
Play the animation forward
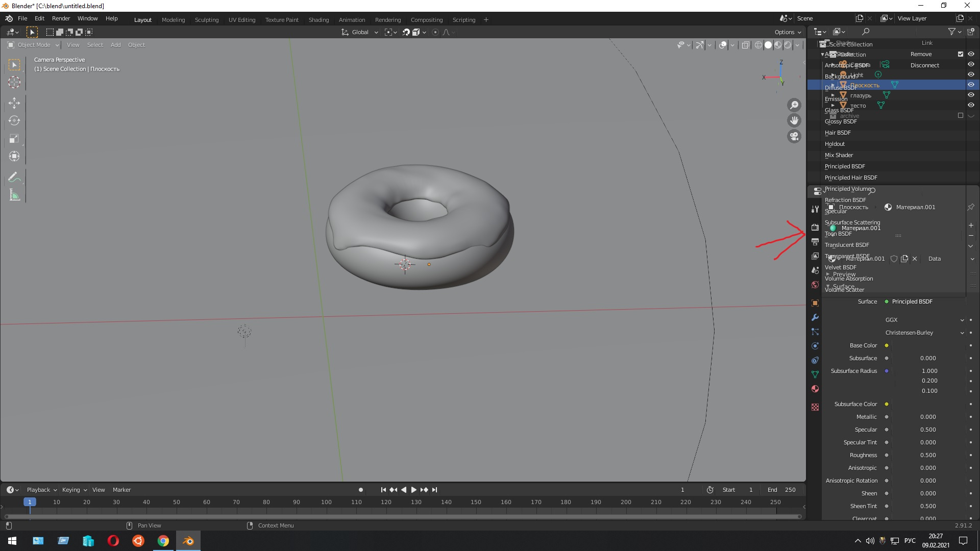click(414, 490)
